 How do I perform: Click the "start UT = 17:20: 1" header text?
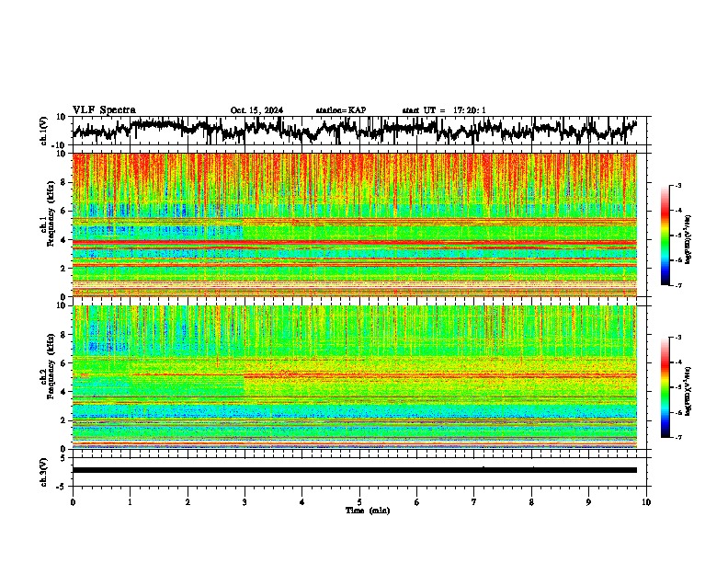[x=444, y=110]
